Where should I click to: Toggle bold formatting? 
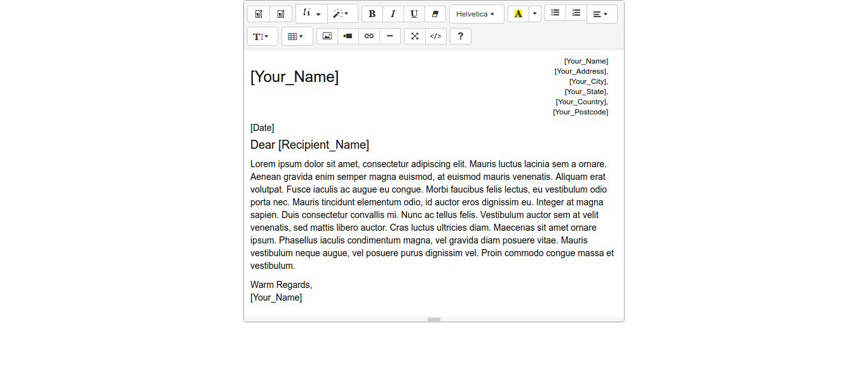pos(372,14)
